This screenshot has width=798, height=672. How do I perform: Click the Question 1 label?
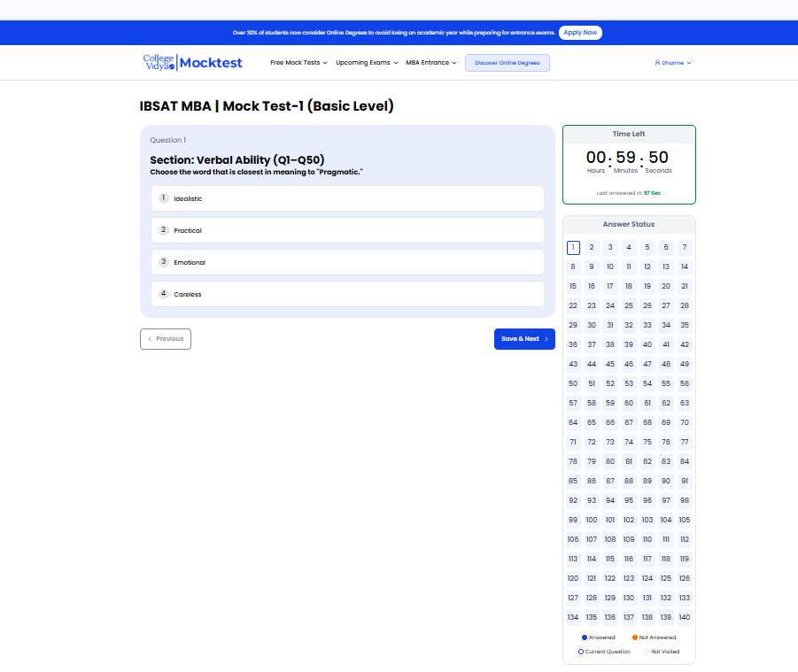(168, 141)
